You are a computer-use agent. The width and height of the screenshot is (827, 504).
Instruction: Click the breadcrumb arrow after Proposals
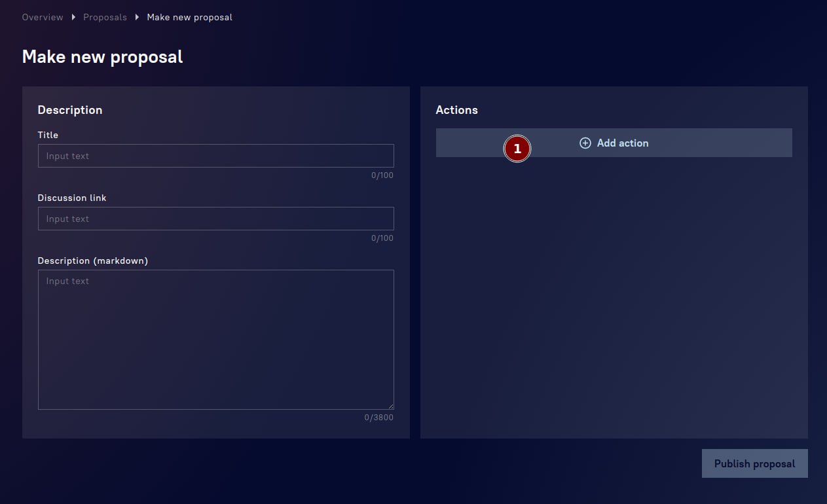(x=137, y=17)
